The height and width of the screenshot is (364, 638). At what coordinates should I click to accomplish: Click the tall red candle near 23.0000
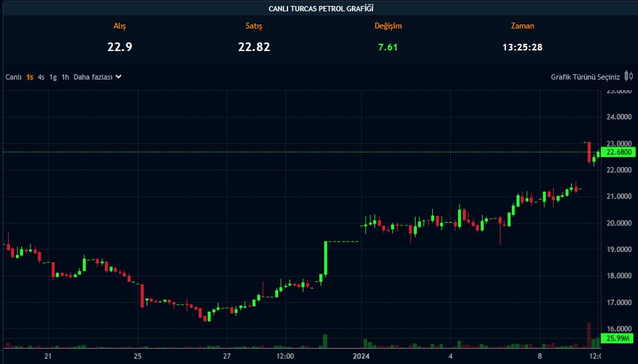[589, 152]
